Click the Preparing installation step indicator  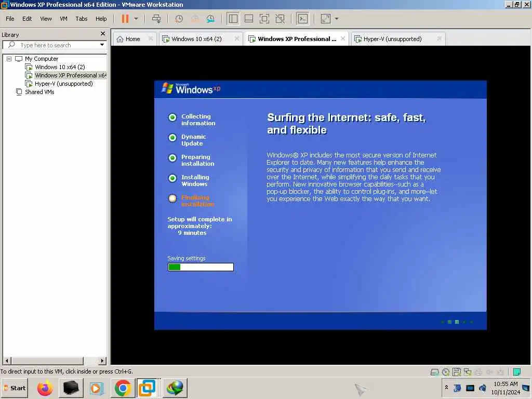click(172, 158)
